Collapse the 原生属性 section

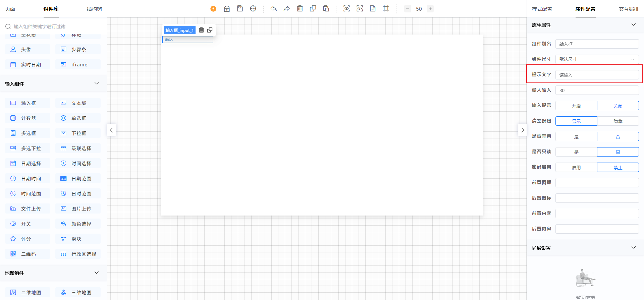click(633, 25)
